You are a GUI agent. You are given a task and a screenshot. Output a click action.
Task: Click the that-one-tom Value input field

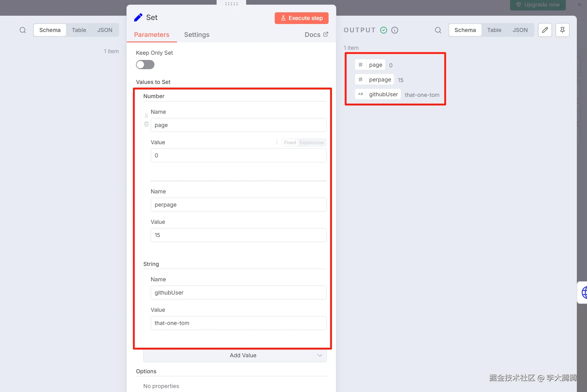(x=238, y=323)
